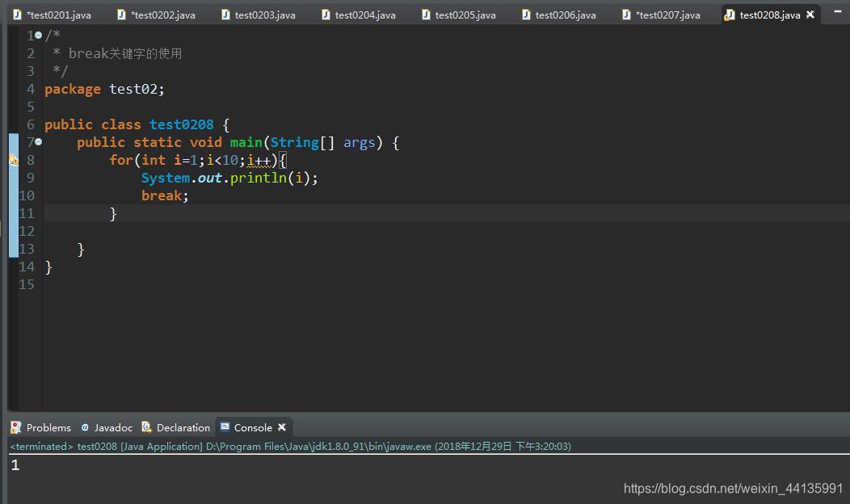Click 'main' method name on line 7
Image resolution: width=850 pixels, height=504 pixels.
pyautogui.click(x=246, y=142)
